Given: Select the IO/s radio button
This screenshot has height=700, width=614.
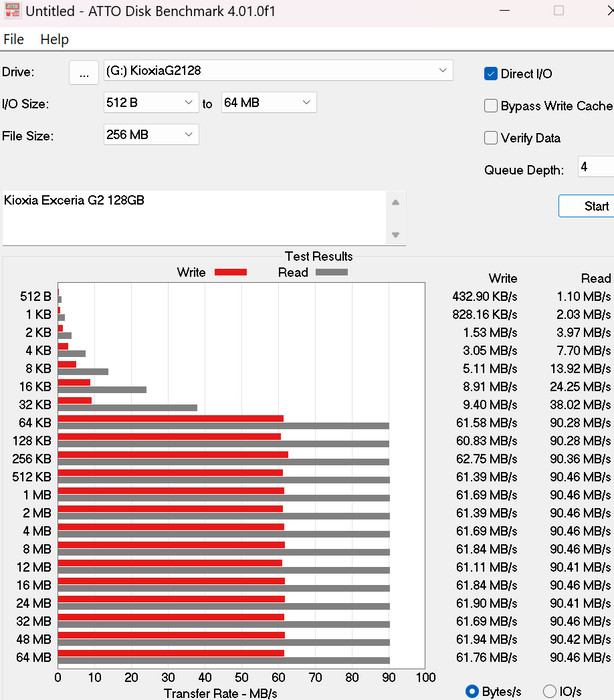Looking at the screenshot, I should [x=550, y=692].
